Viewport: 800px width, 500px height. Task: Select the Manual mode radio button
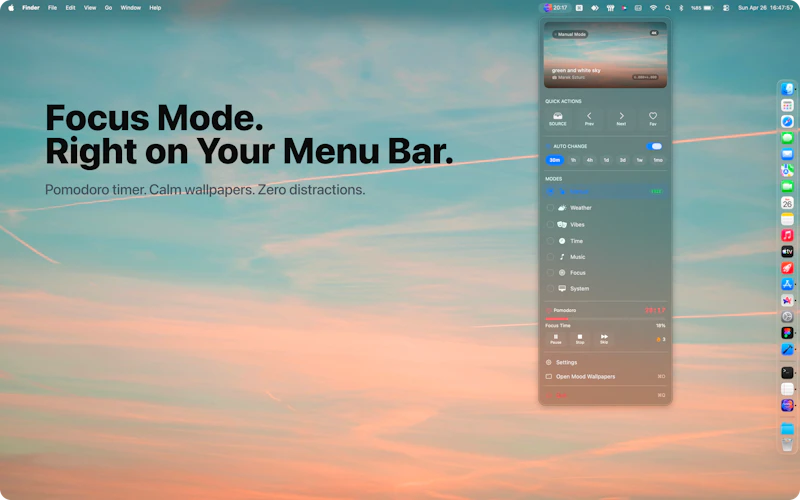(550, 192)
